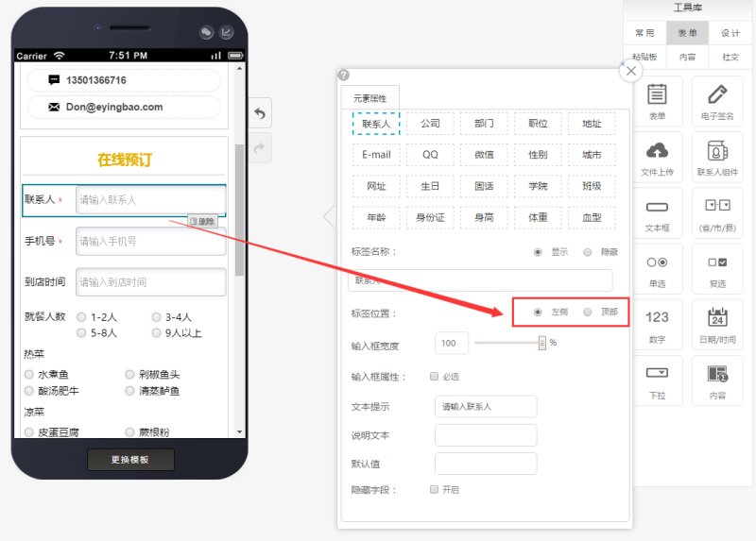The image size is (756, 541).
Task: Add the 复选 checkbox component
Action: coord(717,269)
